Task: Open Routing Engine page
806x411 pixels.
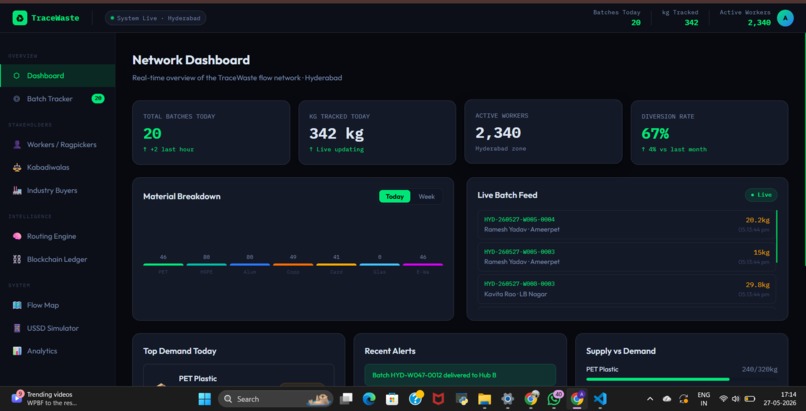Action: click(58, 236)
